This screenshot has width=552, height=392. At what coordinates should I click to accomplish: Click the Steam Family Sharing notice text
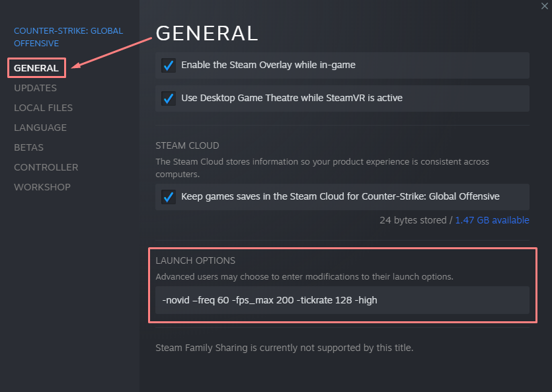(x=284, y=347)
